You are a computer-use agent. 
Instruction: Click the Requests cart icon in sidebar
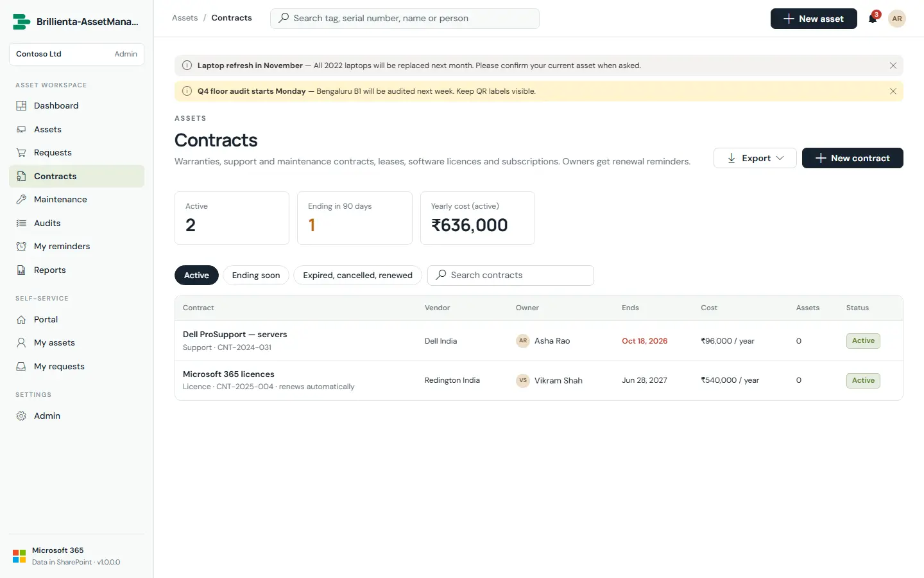click(x=21, y=153)
